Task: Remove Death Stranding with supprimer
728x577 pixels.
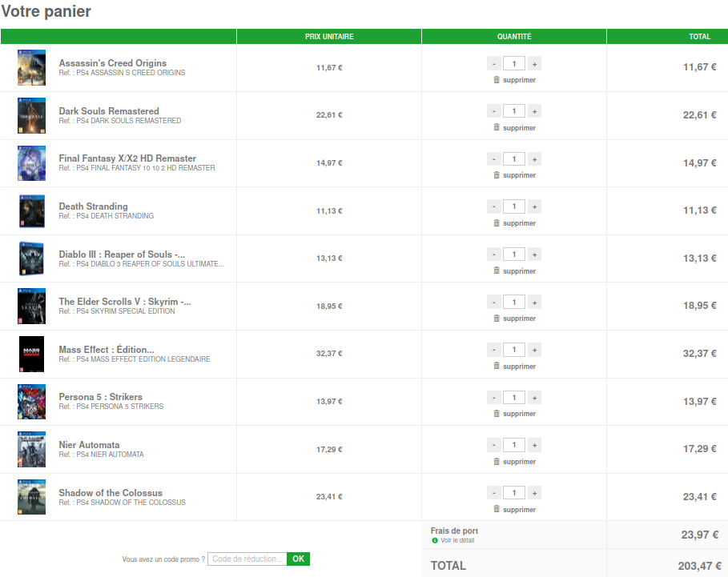Action: (514, 223)
